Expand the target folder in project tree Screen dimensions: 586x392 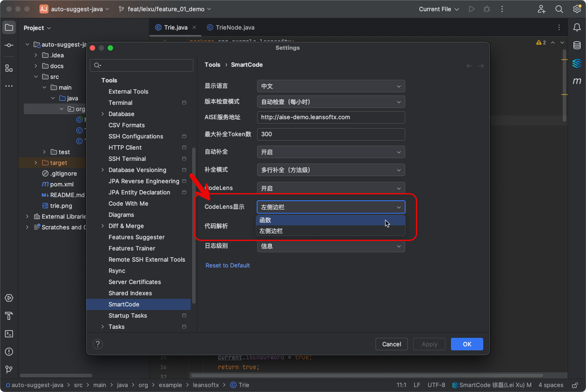pos(36,163)
